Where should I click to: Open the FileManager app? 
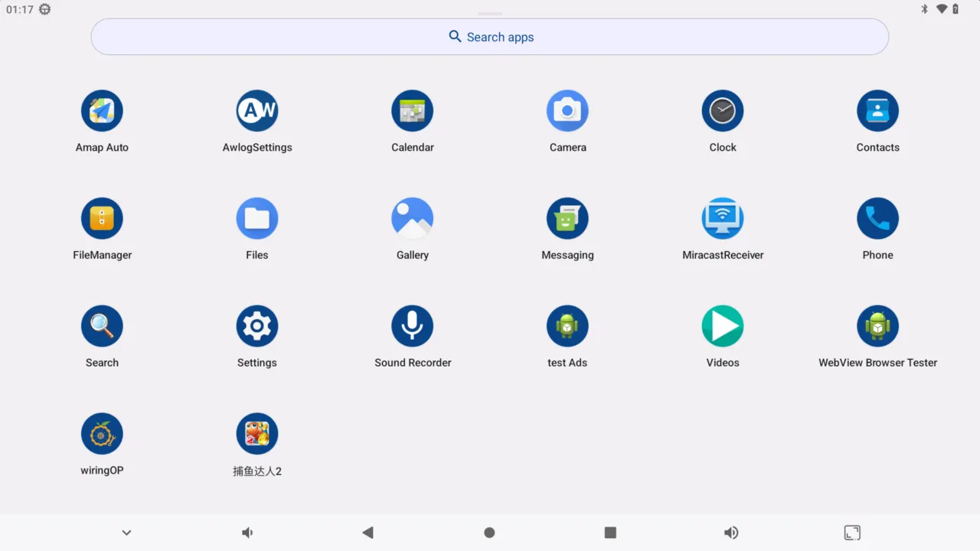(102, 218)
